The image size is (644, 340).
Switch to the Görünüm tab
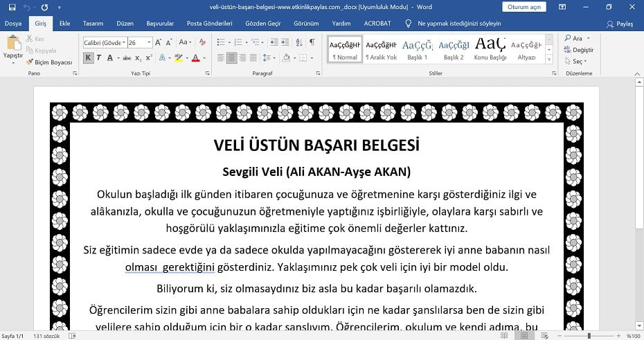[x=306, y=24]
